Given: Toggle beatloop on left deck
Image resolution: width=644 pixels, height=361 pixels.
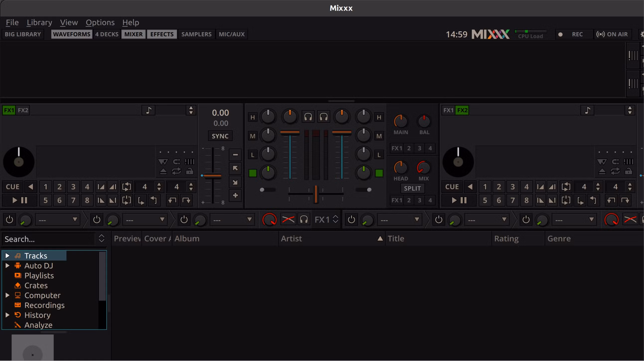Looking at the screenshot, I should tap(127, 187).
